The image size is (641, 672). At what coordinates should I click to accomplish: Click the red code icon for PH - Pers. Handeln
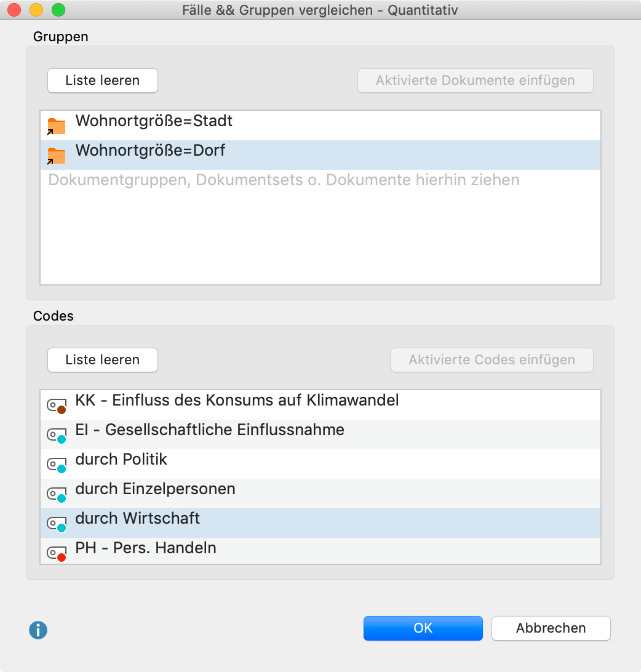(x=57, y=554)
